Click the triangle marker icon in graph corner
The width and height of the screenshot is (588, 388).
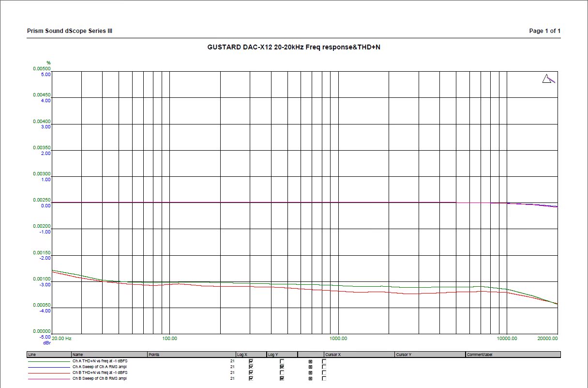pos(548,79)
